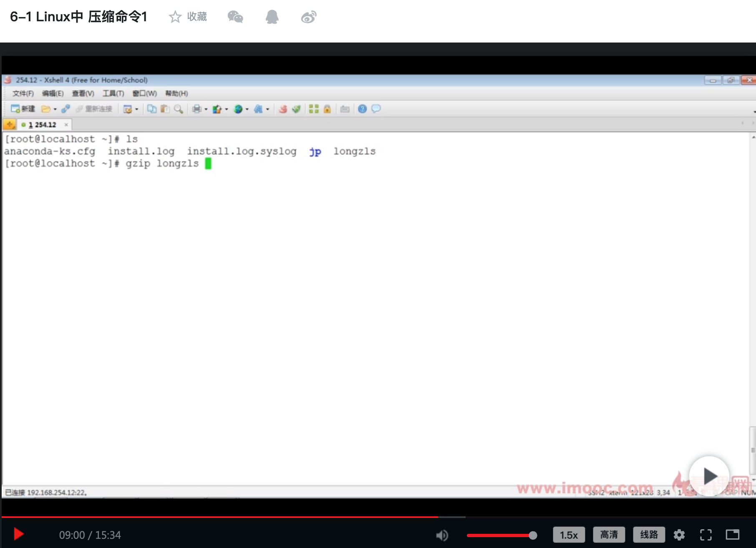Click the red Xshell swirl toolbar icon
The image size is (756, 548).
pyautogui.click(x=283, y=109)
